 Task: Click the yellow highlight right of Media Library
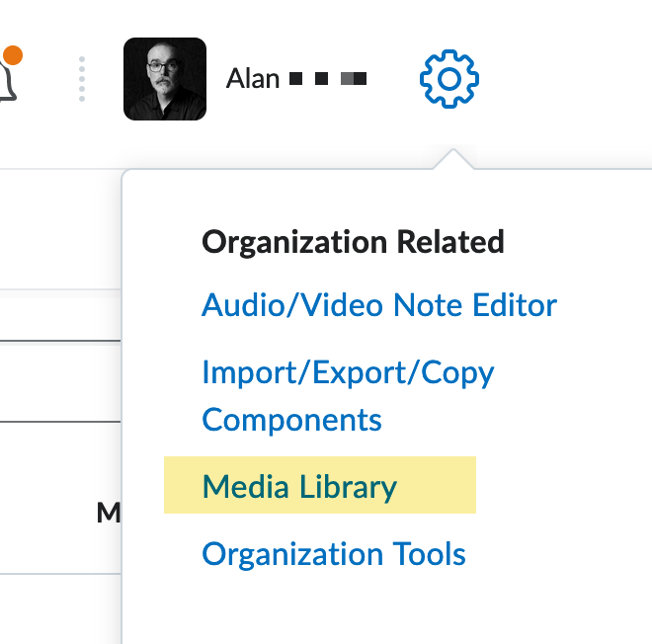[437, 486]
